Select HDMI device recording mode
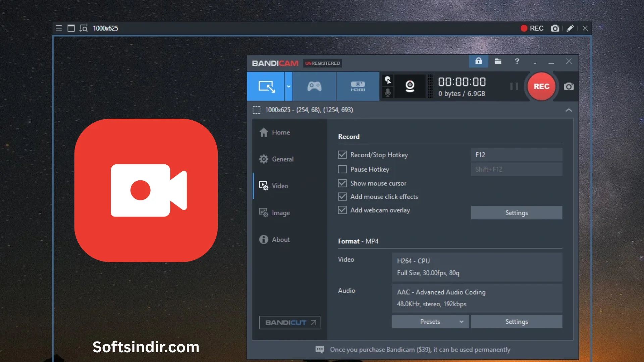 358,86
